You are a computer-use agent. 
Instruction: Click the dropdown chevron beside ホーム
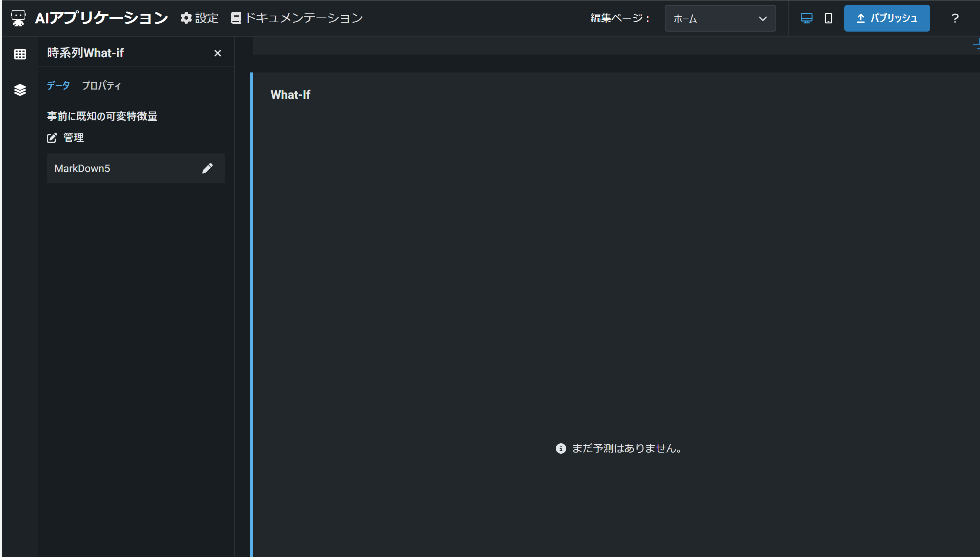pos(762,18)
